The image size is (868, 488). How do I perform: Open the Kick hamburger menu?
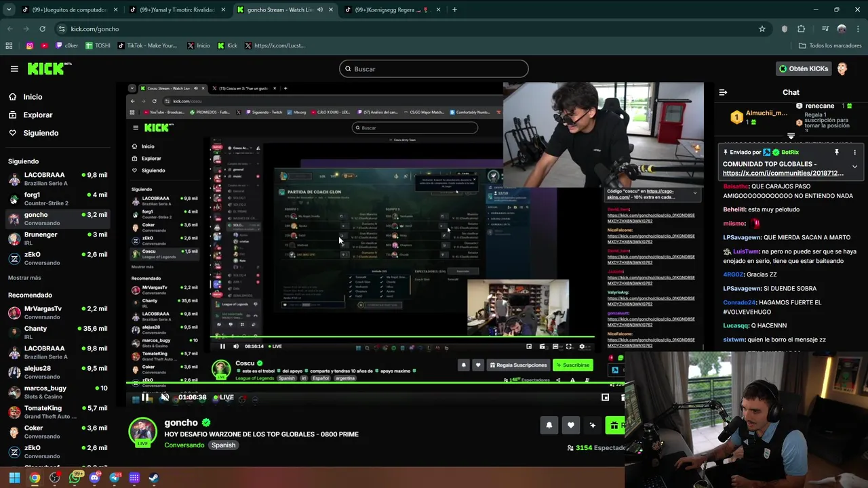(14, 68)
